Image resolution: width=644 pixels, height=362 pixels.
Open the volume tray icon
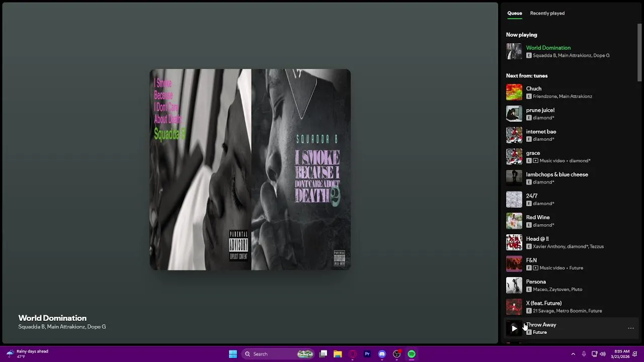(x=603, y=354)
